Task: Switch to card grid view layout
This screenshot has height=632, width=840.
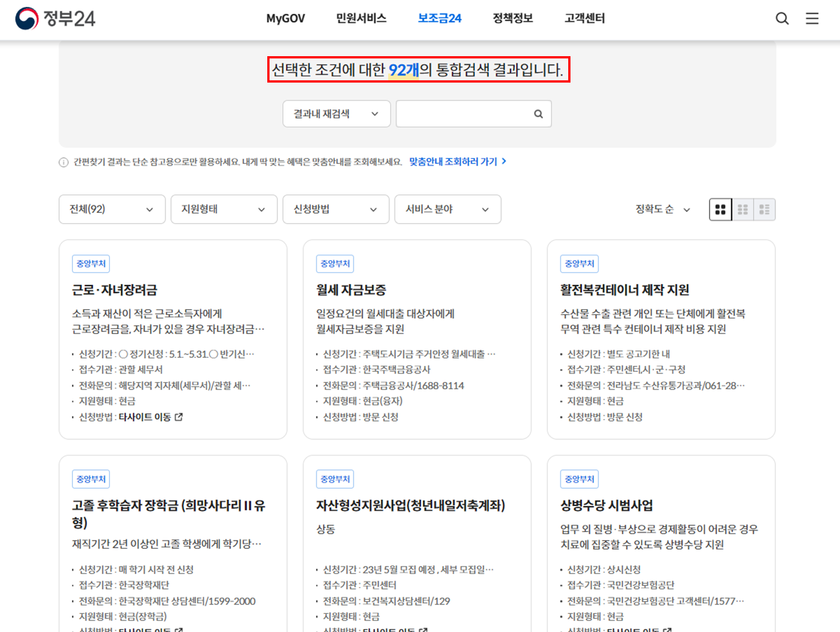Action: 720,209
